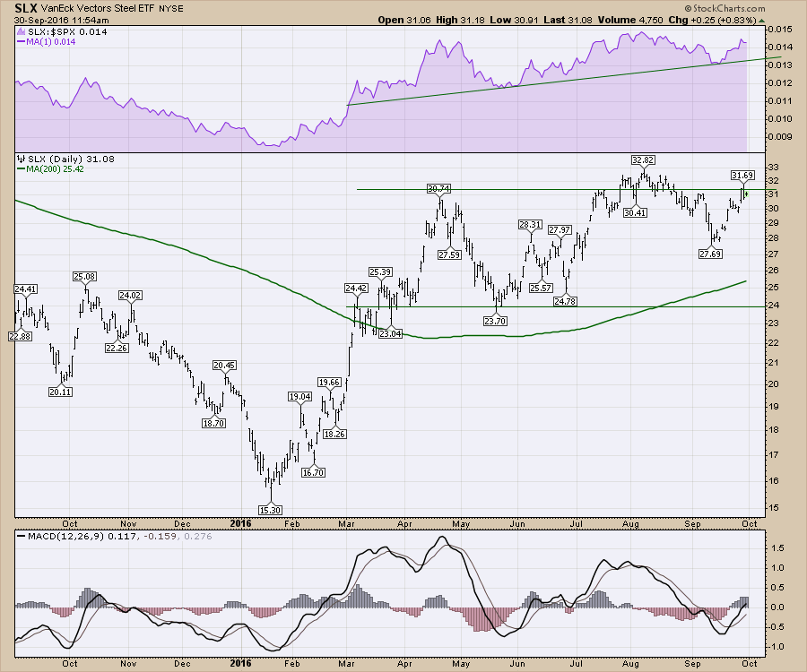Click the 23.04 price label
This screenshot has height=672, width=807.
click(x=390, y=333)
